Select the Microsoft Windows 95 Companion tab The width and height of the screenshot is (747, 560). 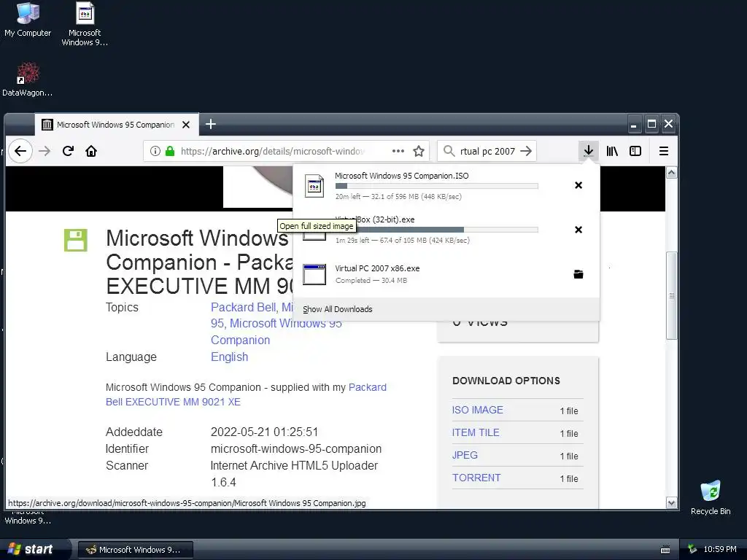point(116,125)
